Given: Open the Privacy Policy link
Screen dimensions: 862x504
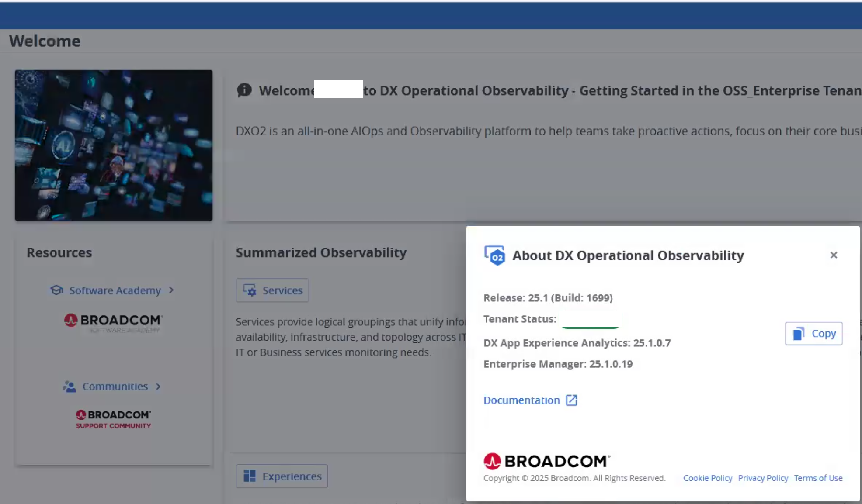Looking at the screenshot, I should (763, 478).
